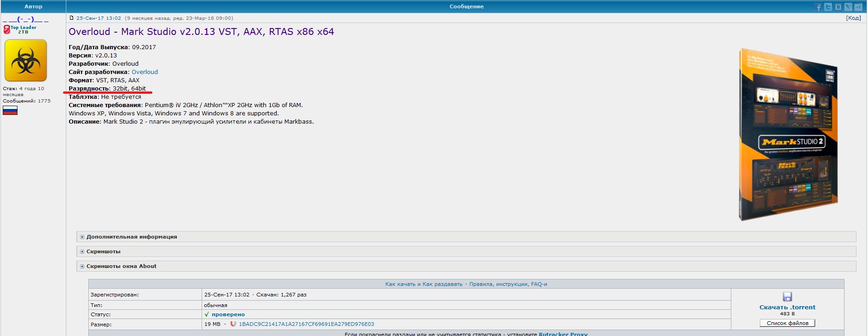The width and height of the screenshot is (868, 336).
Task: Click the Список файлов button
Action: 787,323
